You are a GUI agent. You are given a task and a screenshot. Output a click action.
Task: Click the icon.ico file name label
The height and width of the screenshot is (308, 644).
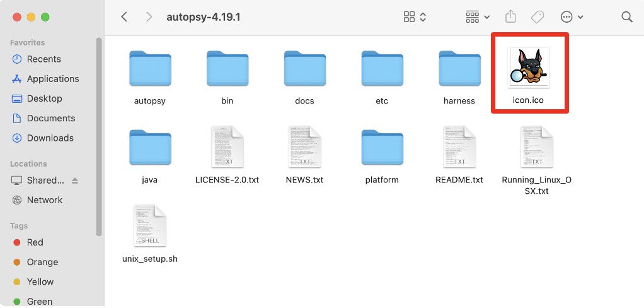pyautogui.click(x=528, y=100)
